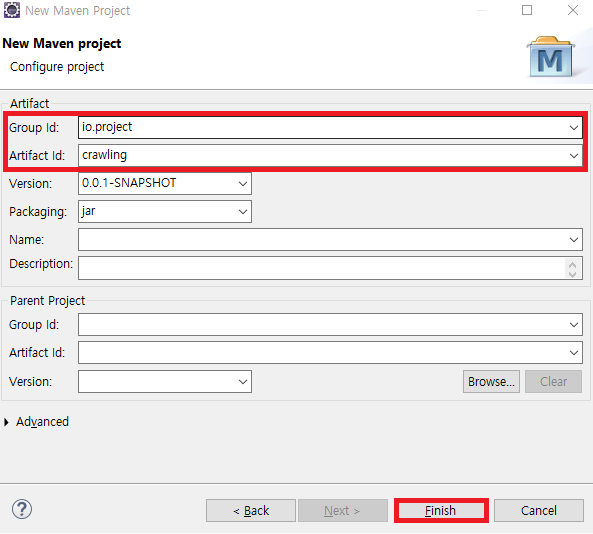Open the Artifact Group Id dropdown arrow
The height and width of the screenshot is (534, 593).
574,128
